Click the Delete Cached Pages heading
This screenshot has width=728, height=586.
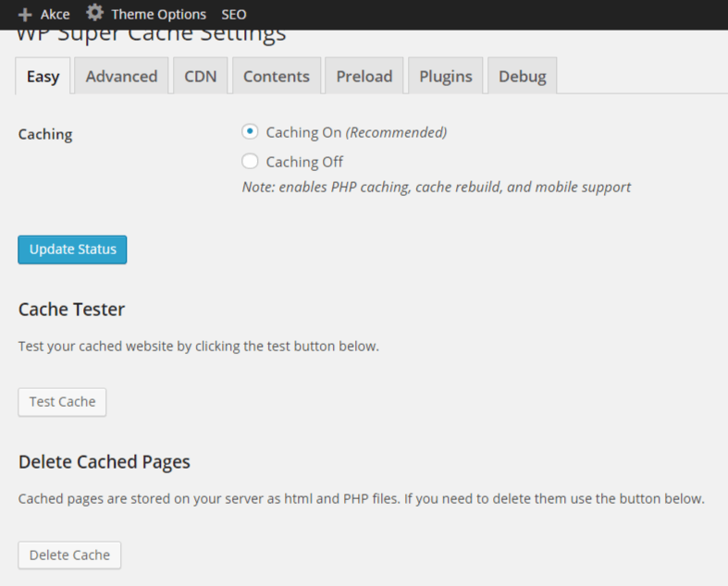tap(105, 462)
